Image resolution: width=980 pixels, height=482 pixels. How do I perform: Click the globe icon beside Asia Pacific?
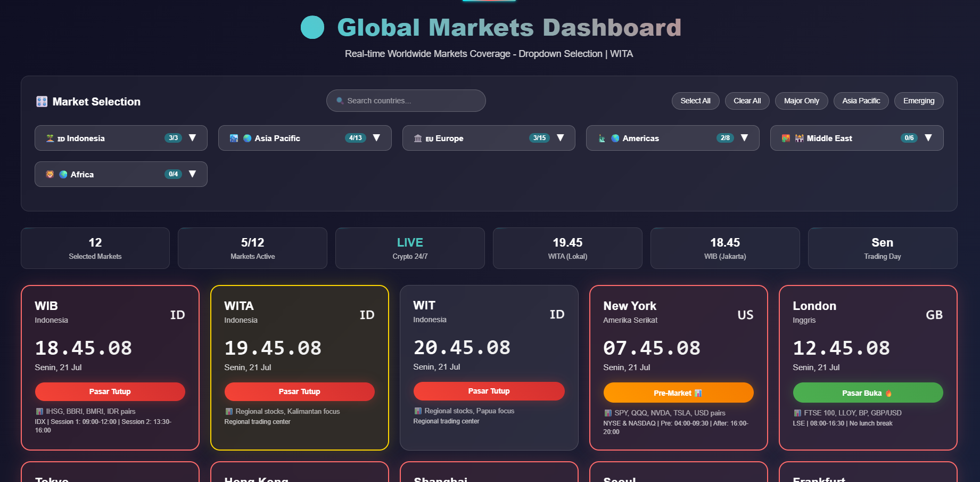pyautogui.click(x=247, y=138)
